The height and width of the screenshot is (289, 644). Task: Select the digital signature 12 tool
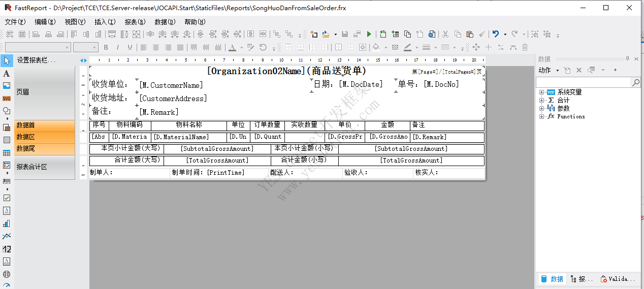tap(7, 249)
